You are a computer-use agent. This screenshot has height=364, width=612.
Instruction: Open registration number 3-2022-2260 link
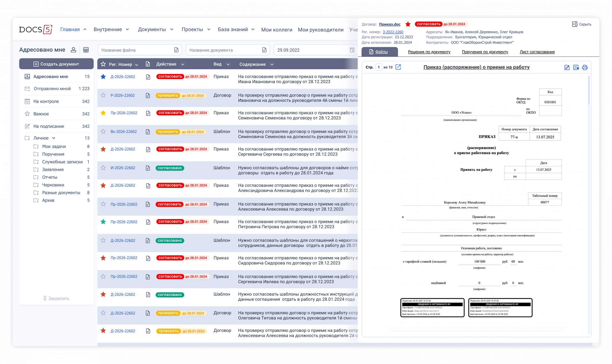coord(393,32)
